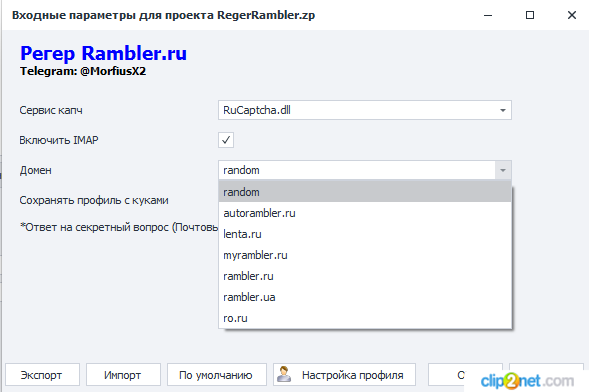Minimize the input parameters window

(x=488, y=15)
